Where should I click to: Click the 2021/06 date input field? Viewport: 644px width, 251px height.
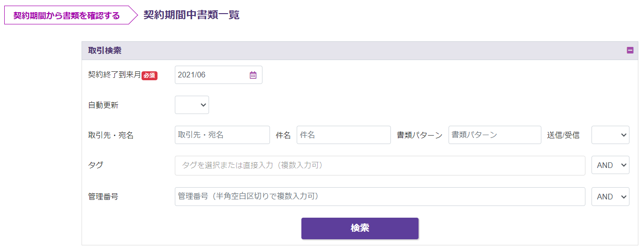(x=211, y=75)
